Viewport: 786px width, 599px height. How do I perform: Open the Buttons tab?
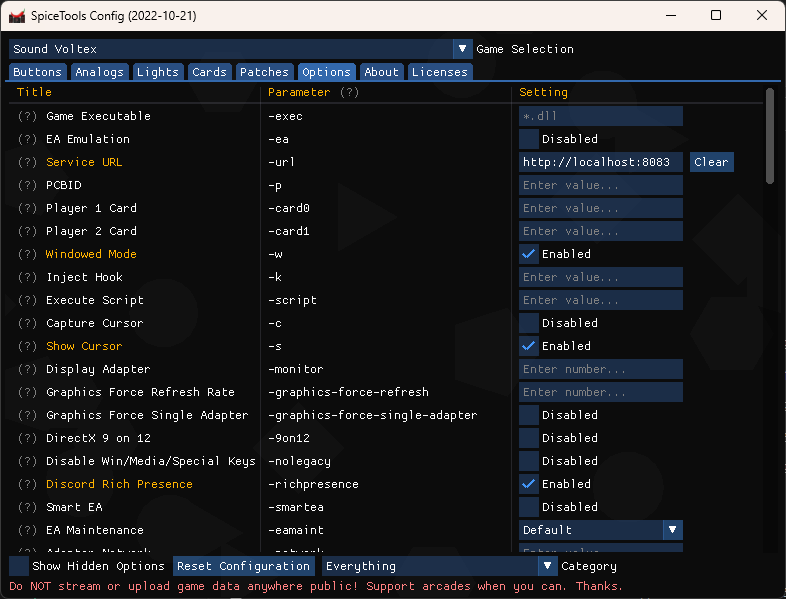[38, 72]
